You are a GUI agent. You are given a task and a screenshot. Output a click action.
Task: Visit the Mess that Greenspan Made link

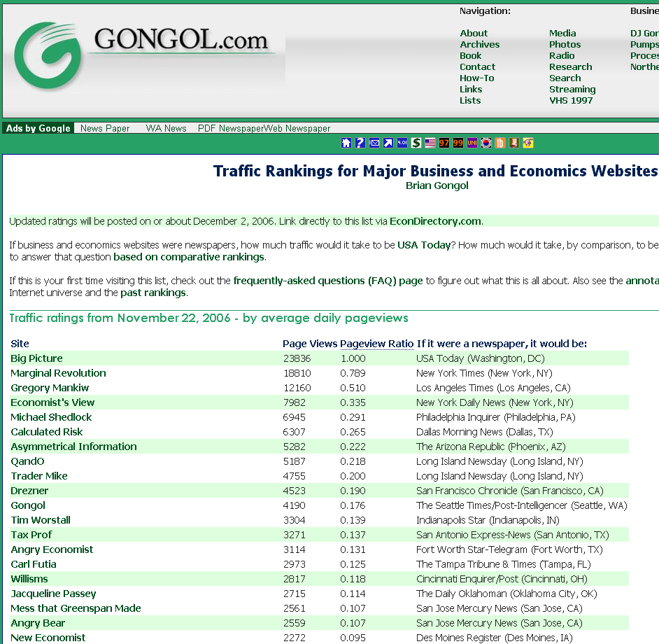point(76,609)
